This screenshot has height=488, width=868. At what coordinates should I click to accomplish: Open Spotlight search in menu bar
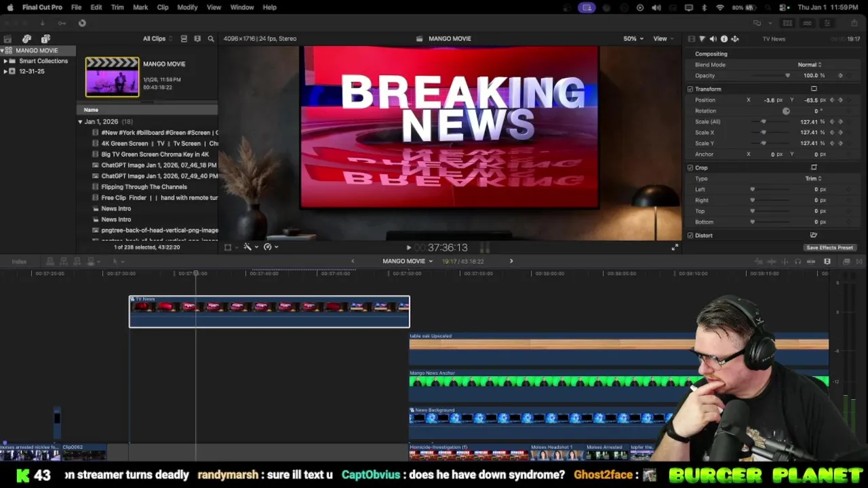coord(768,7)
